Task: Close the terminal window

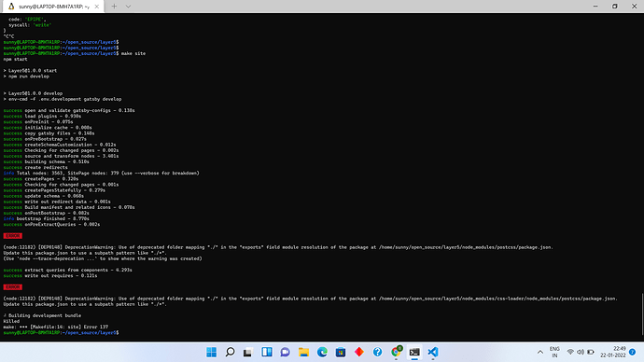Action: [x=634, y=7]
